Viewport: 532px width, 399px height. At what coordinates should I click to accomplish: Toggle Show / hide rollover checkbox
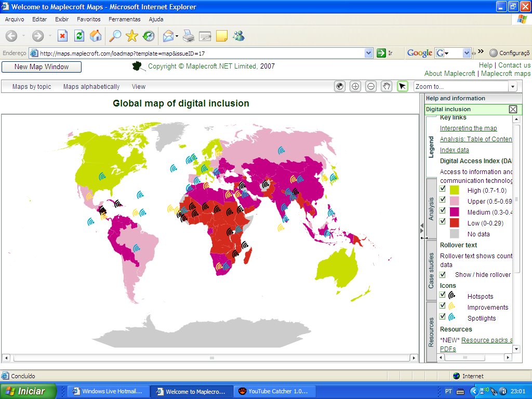pos(443,274)
